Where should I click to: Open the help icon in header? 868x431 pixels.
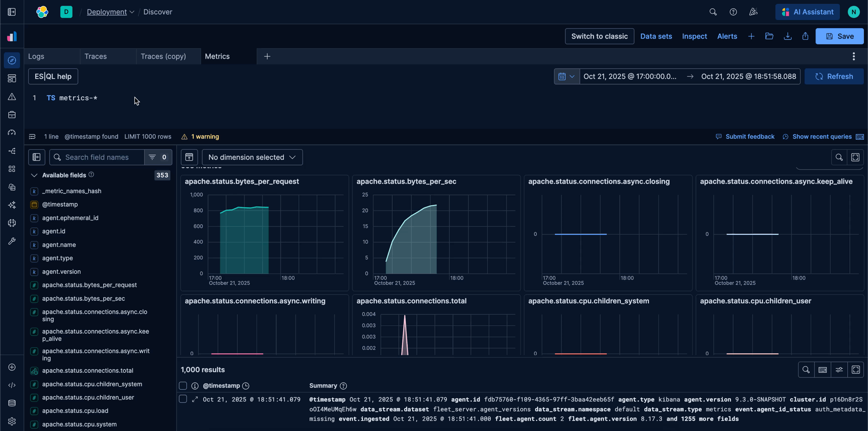tap(733, 12)
